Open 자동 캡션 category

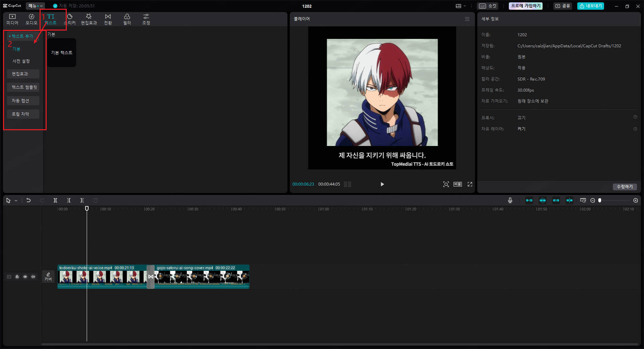tap(23, 101)
